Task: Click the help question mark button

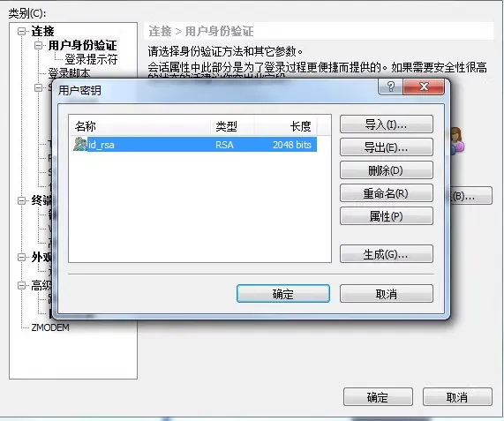Action: [x=390, y=86]
